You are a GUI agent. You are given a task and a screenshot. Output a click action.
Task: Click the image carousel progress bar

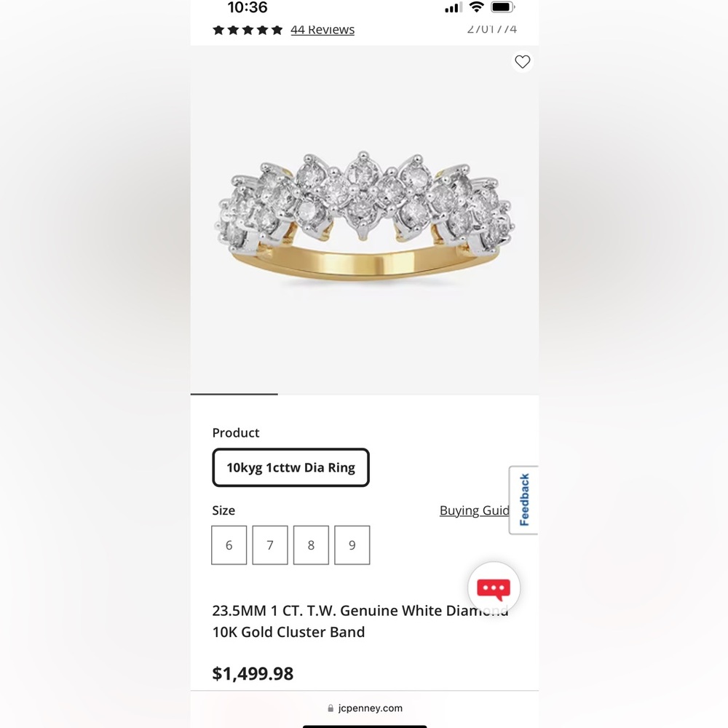click(x=365, y=394)
